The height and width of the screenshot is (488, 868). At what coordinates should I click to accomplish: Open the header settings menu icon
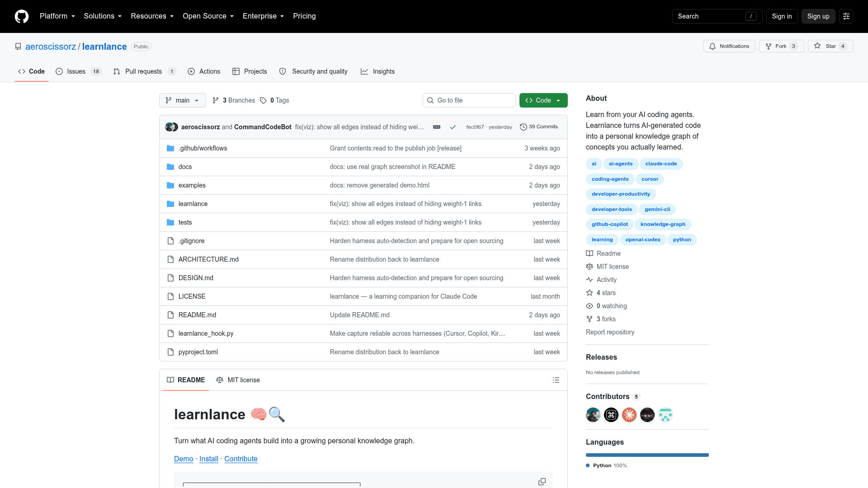tap(846, 16)
